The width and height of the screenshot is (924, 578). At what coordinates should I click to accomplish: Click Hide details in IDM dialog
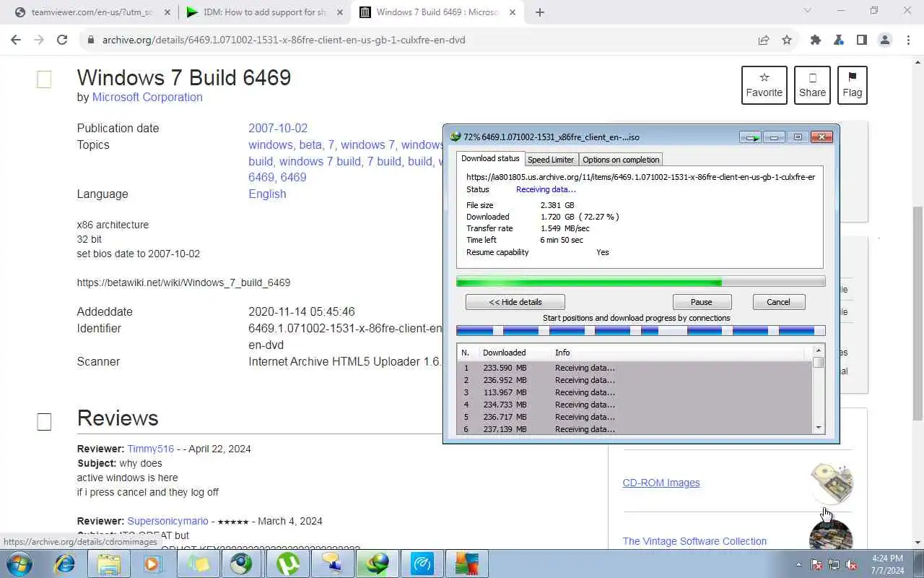click(515, 302)
